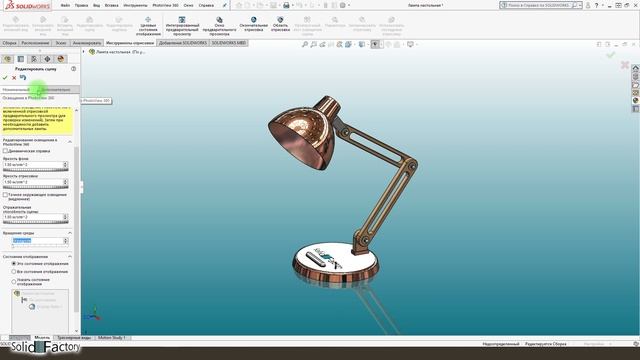Switch to the Расположение ribbon tab

click(35, 43)
